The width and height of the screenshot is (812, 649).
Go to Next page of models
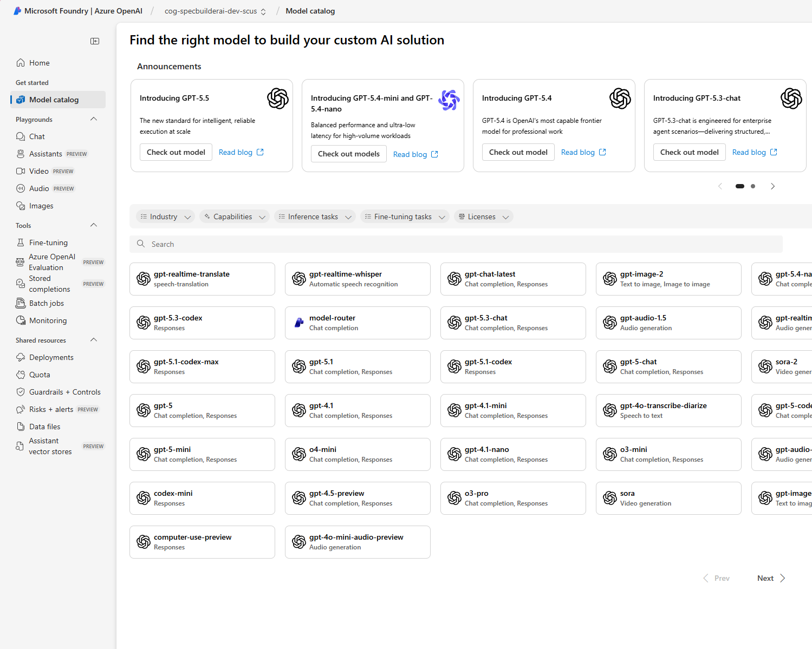coord(771,578)
